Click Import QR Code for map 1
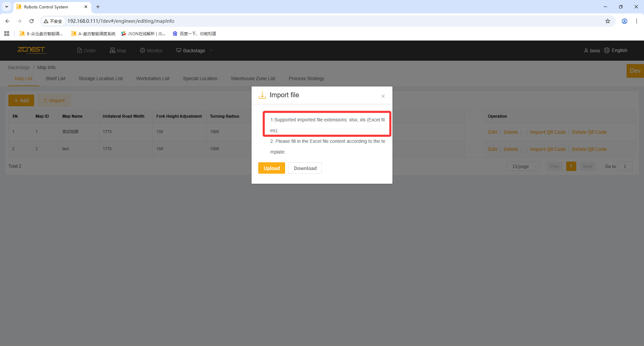This screenshot has width=644, height=346. (547, 132)
